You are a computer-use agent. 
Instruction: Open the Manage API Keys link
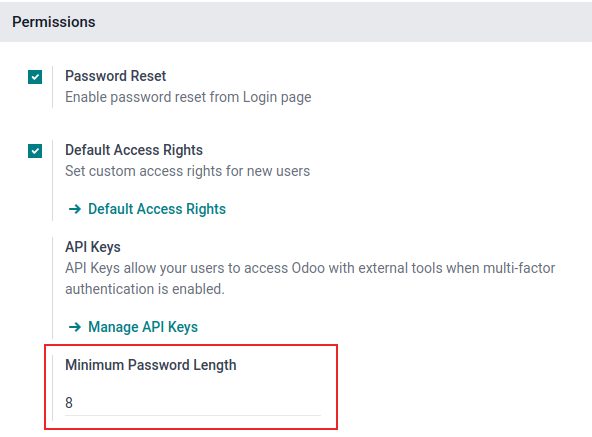tap(143, 327)
